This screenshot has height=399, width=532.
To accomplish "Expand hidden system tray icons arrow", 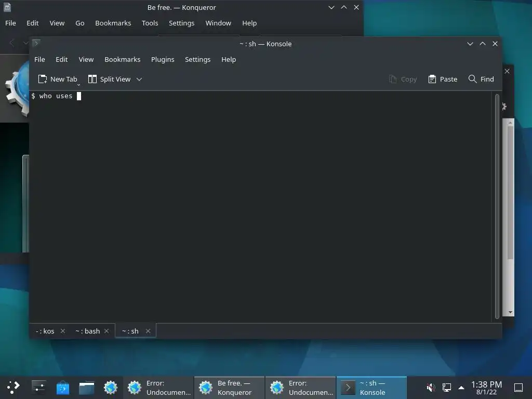I will (x=461, y=388).
